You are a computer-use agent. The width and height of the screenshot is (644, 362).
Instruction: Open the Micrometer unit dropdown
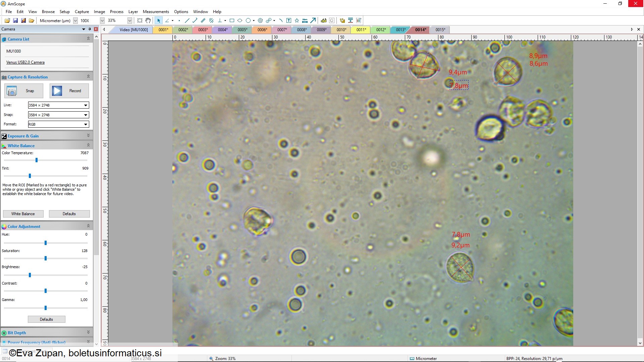click(x=75, y=20)
